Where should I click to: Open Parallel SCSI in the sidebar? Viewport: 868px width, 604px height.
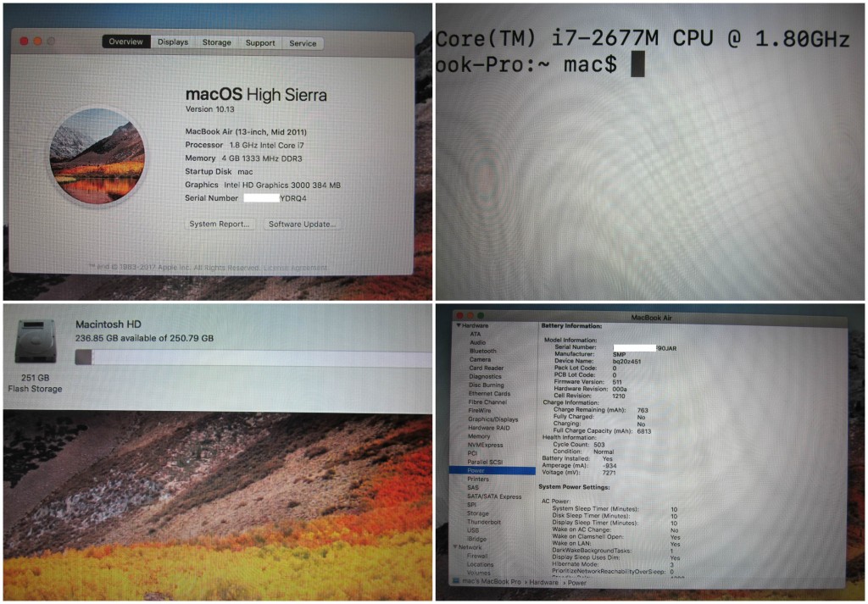click(x=485, y=462)
